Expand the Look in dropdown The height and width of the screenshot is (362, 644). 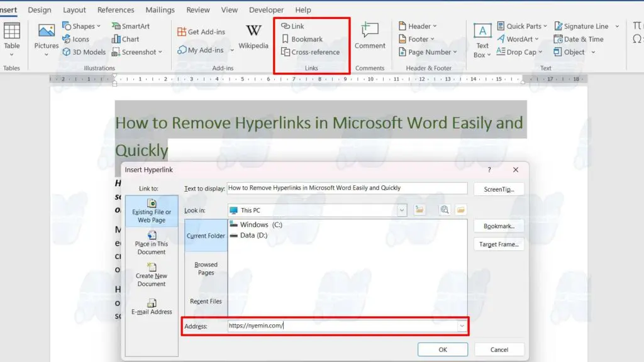[x=402, y=210]
